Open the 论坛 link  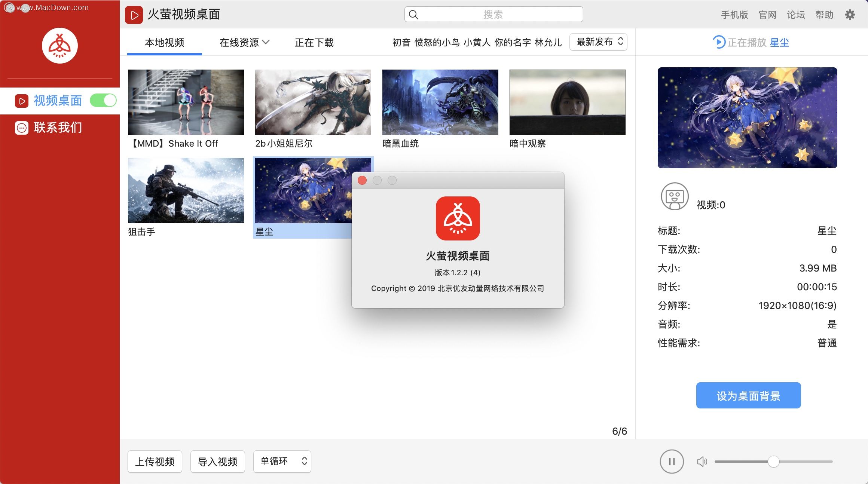point(796,15)
